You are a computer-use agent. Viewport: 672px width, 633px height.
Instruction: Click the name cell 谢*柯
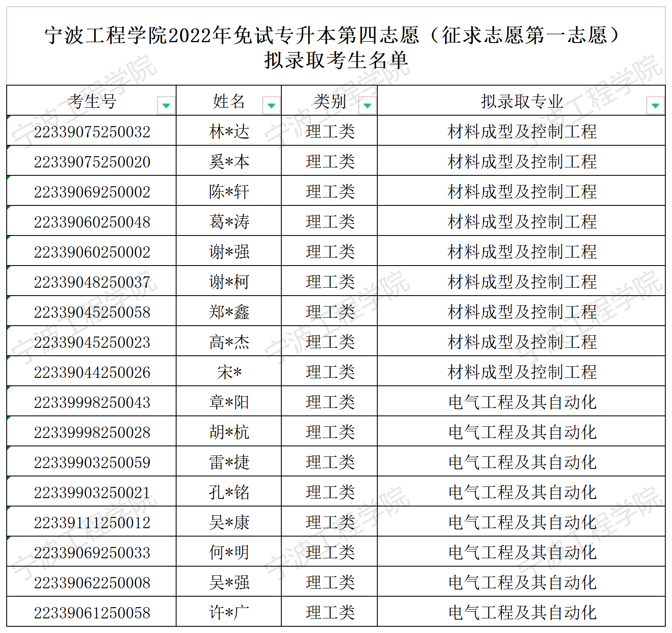pos(229,281)
